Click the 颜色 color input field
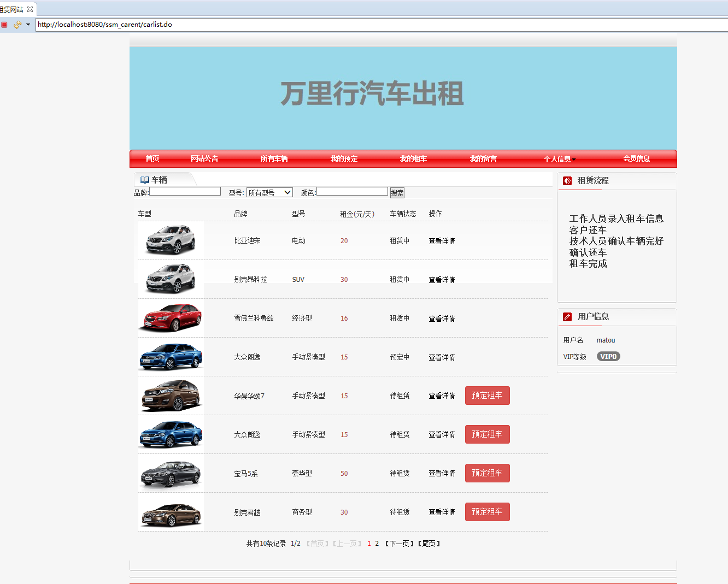The width and height of the screenshot is (728, 584). [351, 191]
